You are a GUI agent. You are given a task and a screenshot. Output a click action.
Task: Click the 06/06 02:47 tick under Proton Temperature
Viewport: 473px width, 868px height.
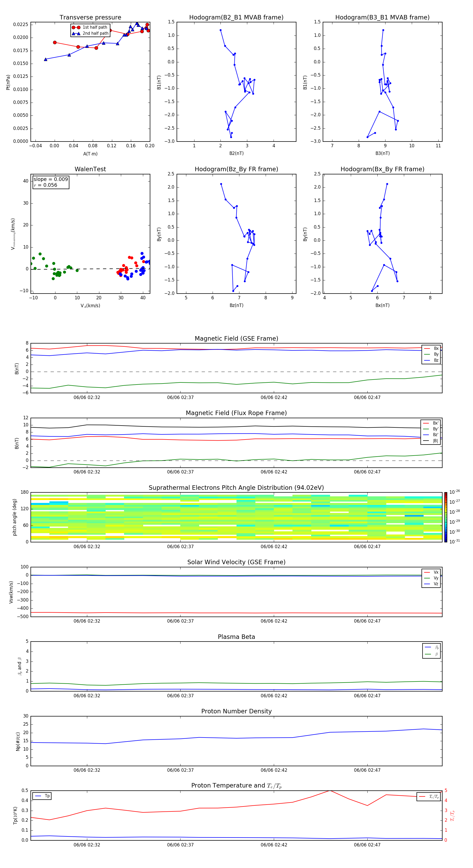(x=367, y=845)
